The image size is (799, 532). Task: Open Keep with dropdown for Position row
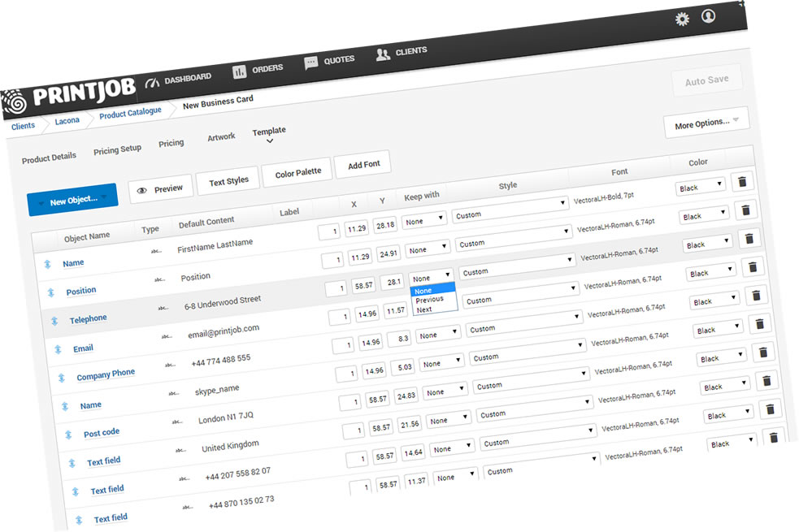point(428,249)
